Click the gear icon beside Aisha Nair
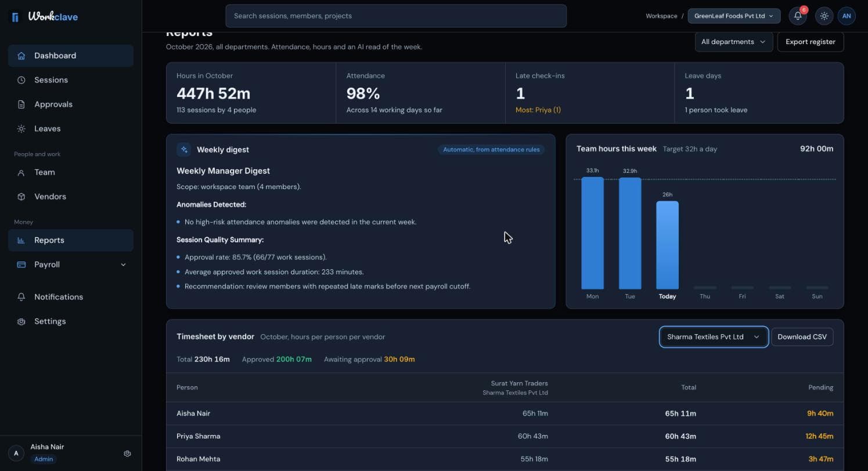Image resolution: width=868 pixels, height=471 pixels. click(x=127, y=454)
